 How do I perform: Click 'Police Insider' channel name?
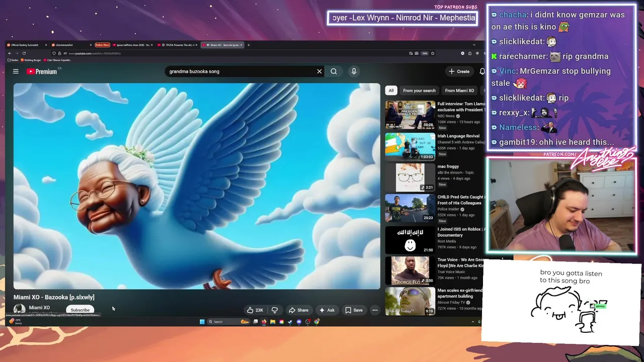(448, 209)
